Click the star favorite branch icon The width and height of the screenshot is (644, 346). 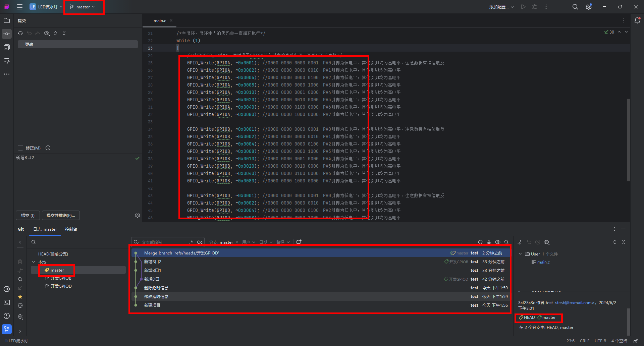20,297
